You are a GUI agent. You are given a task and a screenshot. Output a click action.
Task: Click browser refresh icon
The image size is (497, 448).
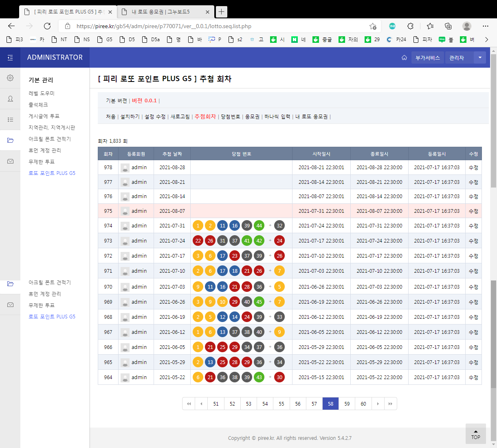[x=47, y=26]
